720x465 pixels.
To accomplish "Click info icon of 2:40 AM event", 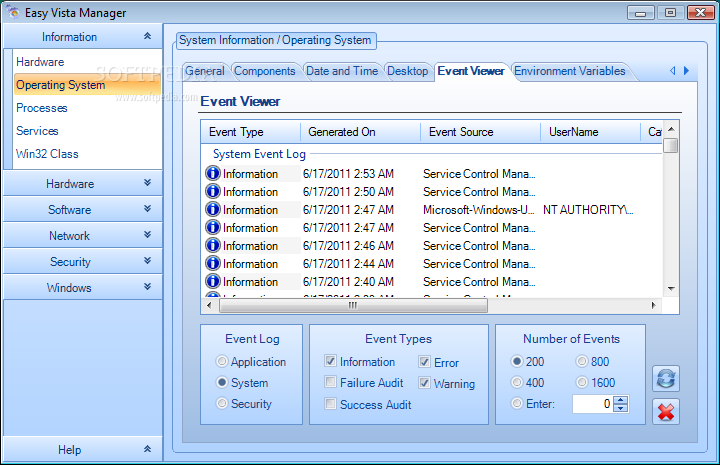I will click(213, 281).
